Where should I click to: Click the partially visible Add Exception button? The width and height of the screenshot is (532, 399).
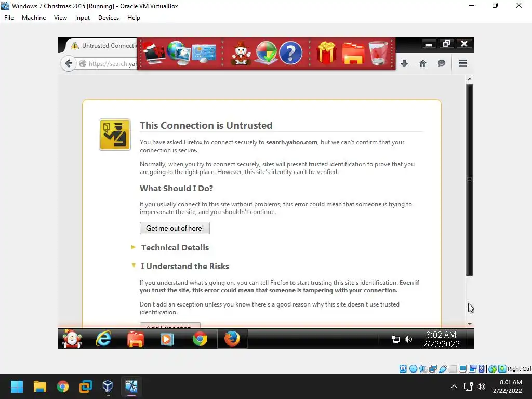pos(170,325)
